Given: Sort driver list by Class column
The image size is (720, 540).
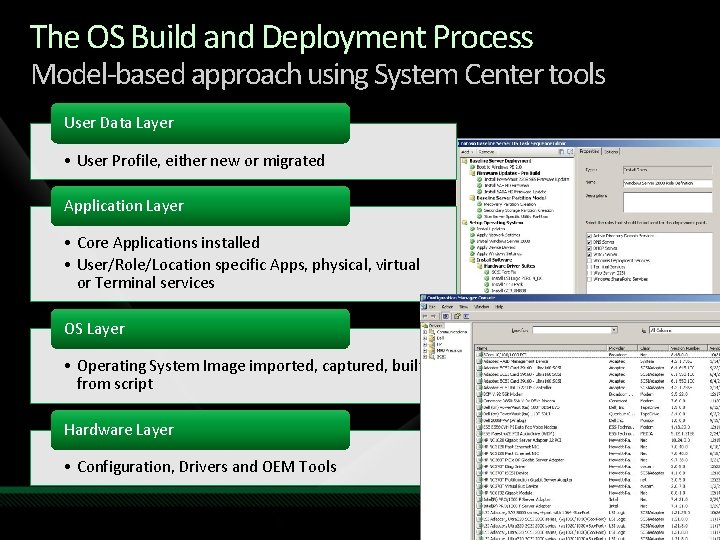Looking at the screenshot, I should click(x=653, y=349).
